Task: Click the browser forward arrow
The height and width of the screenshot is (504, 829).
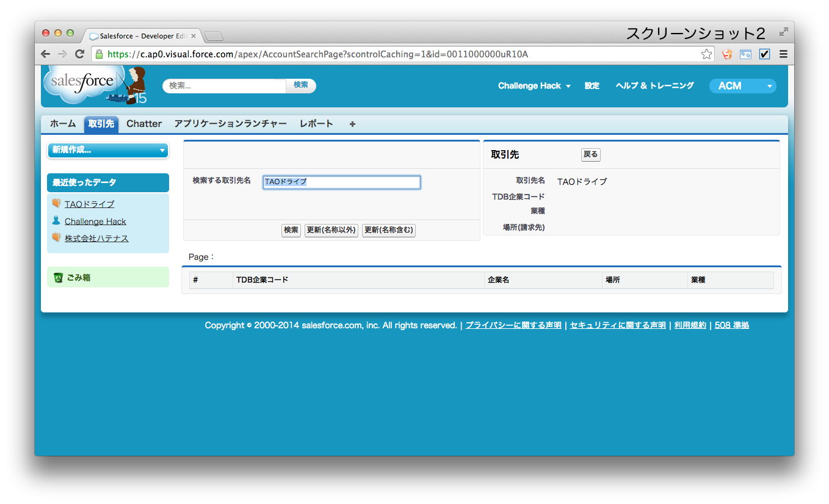Action: pyautogui.click(x=62, y=54)
